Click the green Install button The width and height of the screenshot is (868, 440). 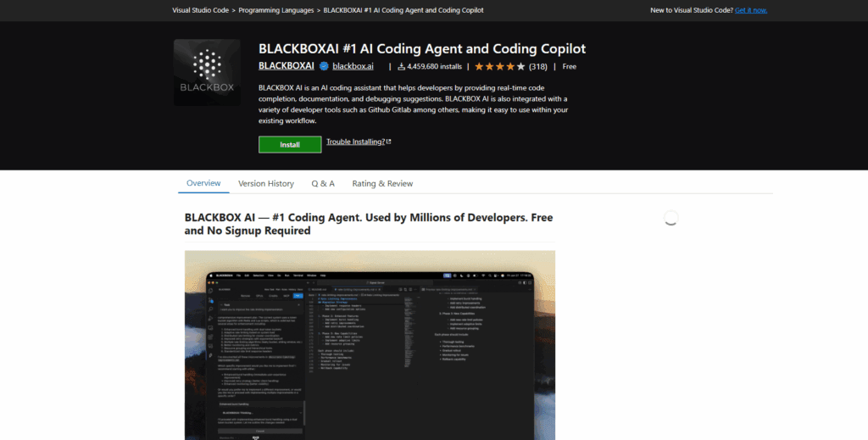point(290,144)
